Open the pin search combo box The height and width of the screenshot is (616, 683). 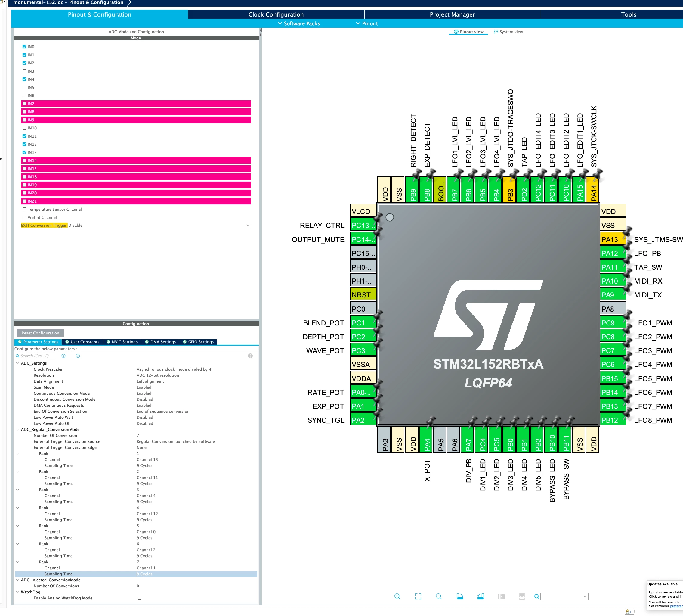[564, 596]
